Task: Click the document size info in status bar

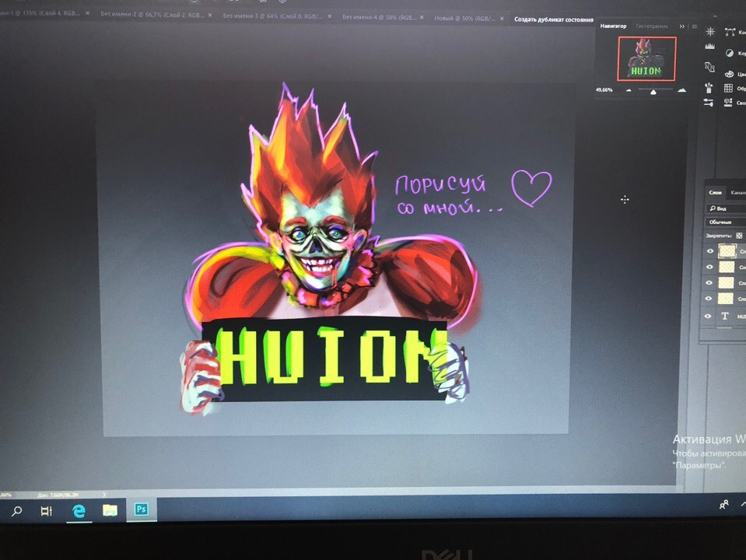Action: 59,495
